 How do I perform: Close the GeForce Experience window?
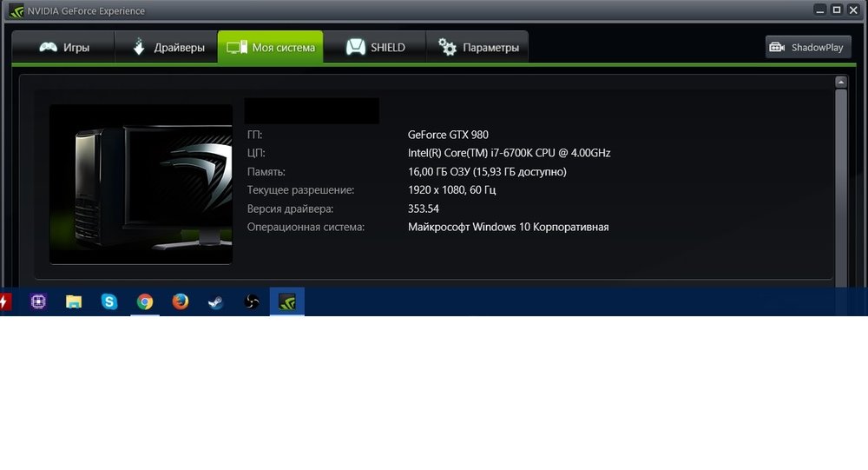click(x=854, y=10)
